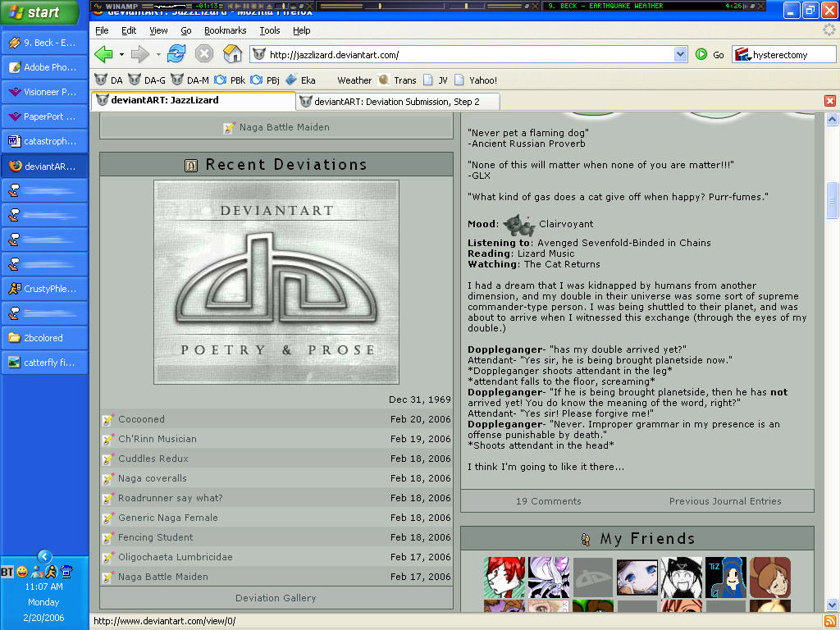This screenshot has width=840, height=630.
Task: Open the Cocooned deviation link
Action: click(141, 419)
